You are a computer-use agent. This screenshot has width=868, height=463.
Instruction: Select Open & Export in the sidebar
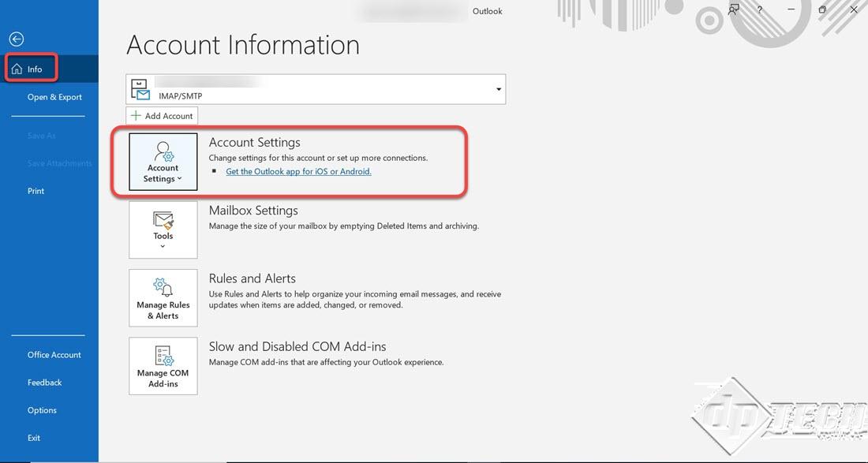point(54,97)
